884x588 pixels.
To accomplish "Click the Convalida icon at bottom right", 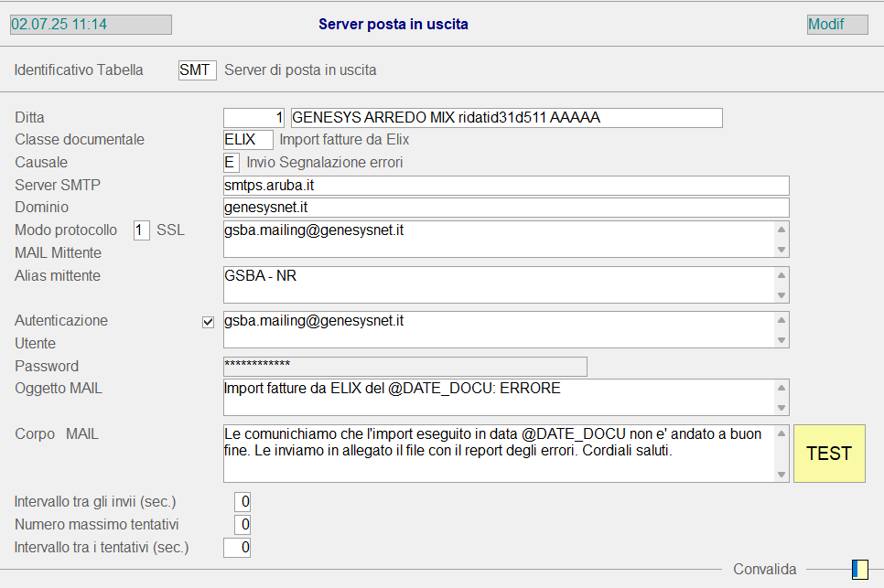I will [x=859, y=570].
